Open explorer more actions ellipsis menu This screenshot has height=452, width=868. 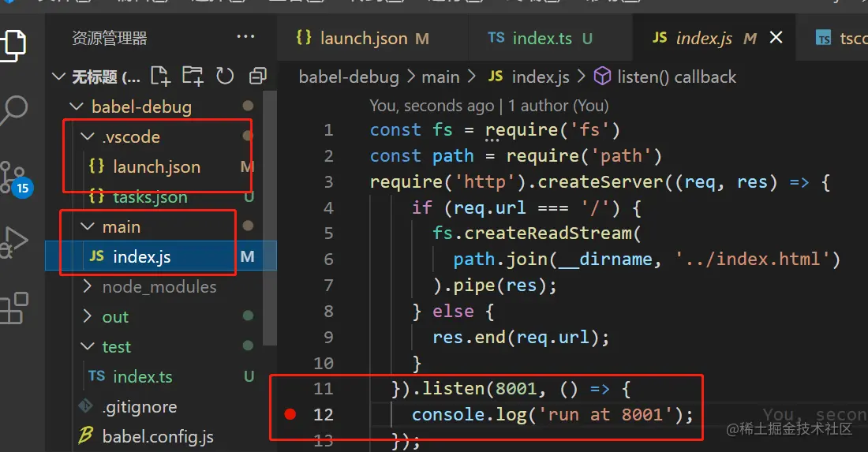point(245,37)
